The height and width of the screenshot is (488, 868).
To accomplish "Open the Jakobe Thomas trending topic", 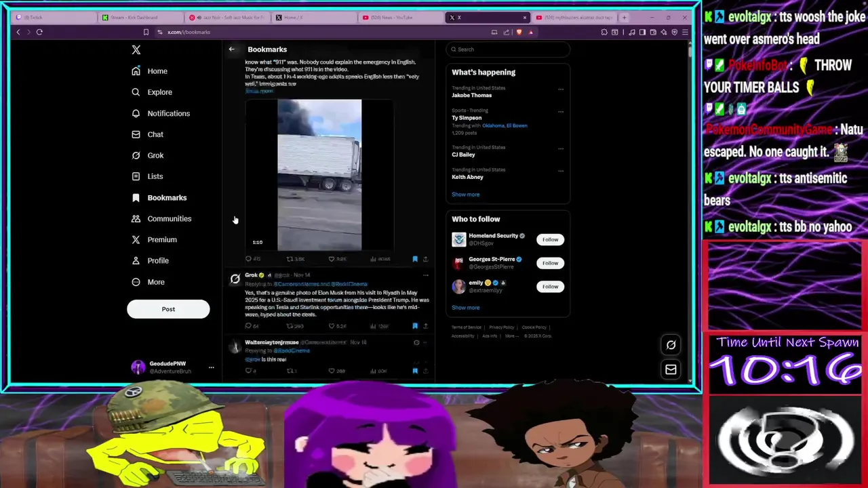I will 472,96.
